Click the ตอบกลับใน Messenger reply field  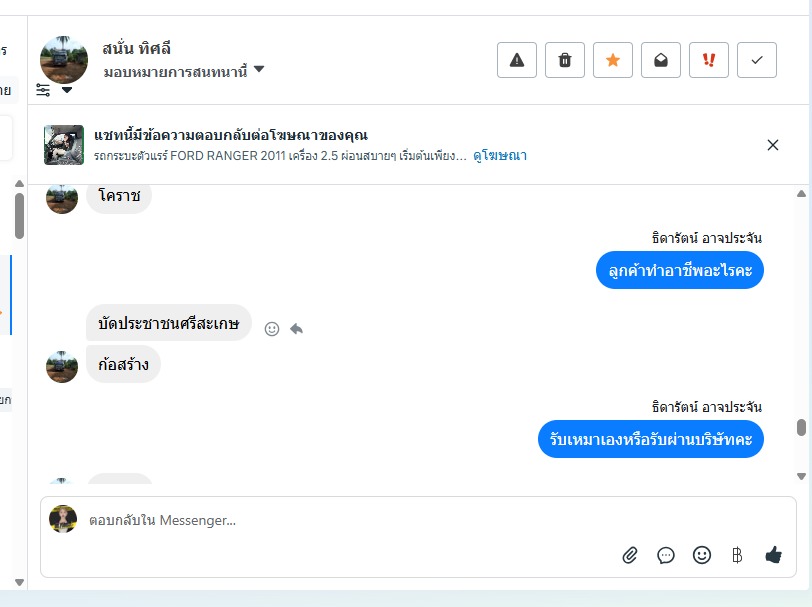pos(340,521)
